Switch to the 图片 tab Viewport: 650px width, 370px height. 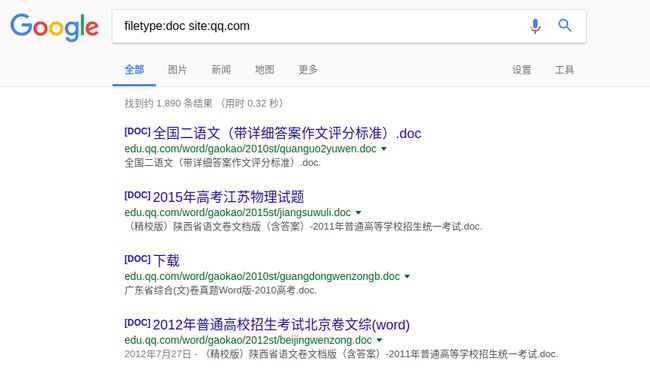click(177, 70)
